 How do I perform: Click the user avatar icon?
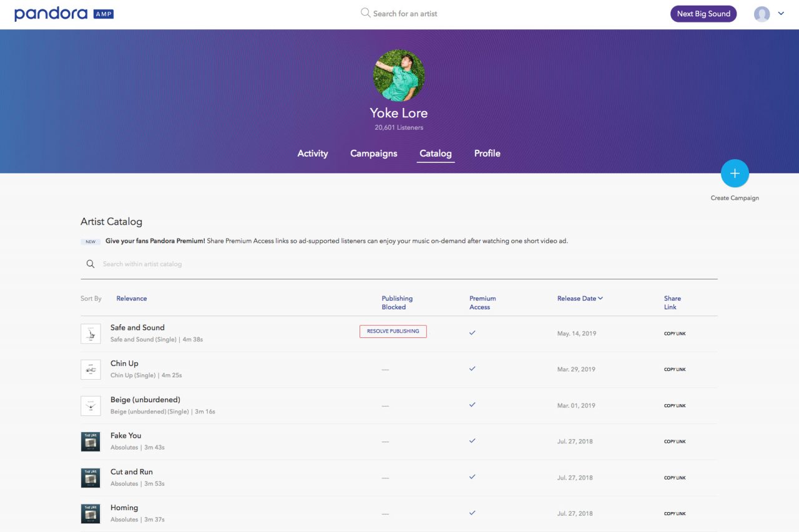(762, 14)
